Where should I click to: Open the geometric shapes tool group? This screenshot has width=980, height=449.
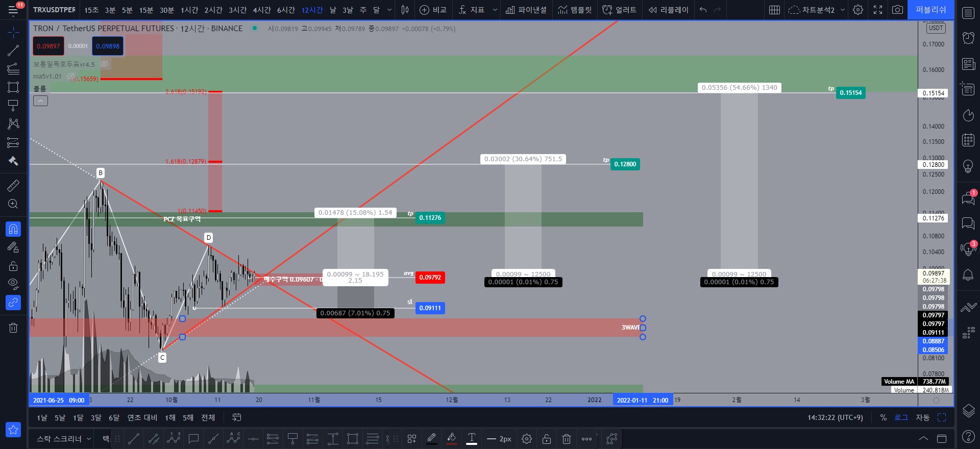click(x=13, y=87)
